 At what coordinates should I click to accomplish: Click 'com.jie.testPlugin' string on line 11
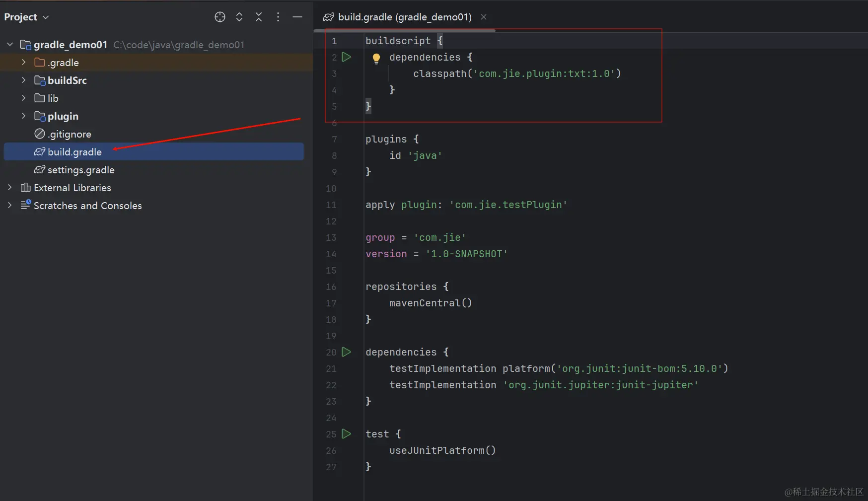pos(508,205)
